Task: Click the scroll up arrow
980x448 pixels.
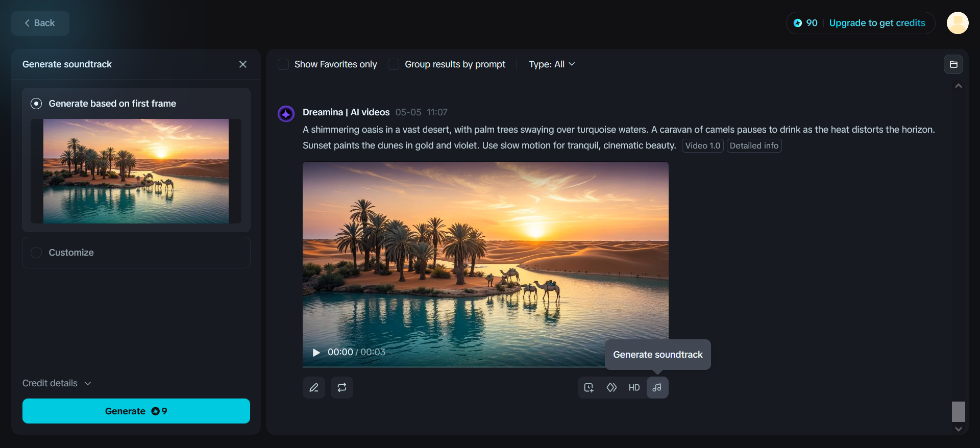Action: pos(959,86)
